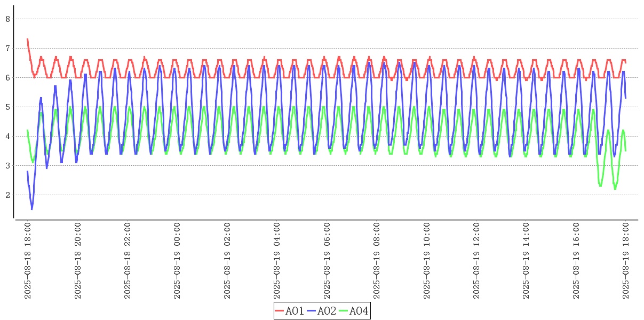Click the y-axis value 2 label
Image resolution: width=644 pixels, height=320 pixels.
click(x=7, y=195)
